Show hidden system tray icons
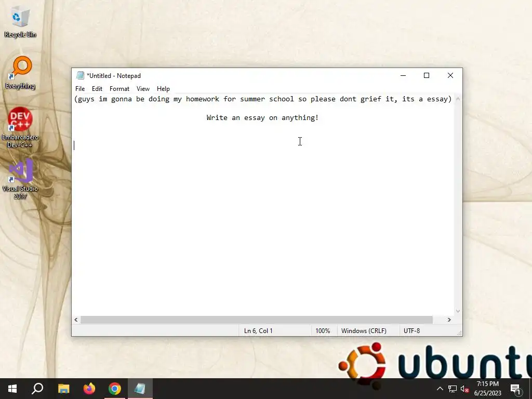Image resolution: width=532 pixels, height=399 pixels. (x=440, y=389)
